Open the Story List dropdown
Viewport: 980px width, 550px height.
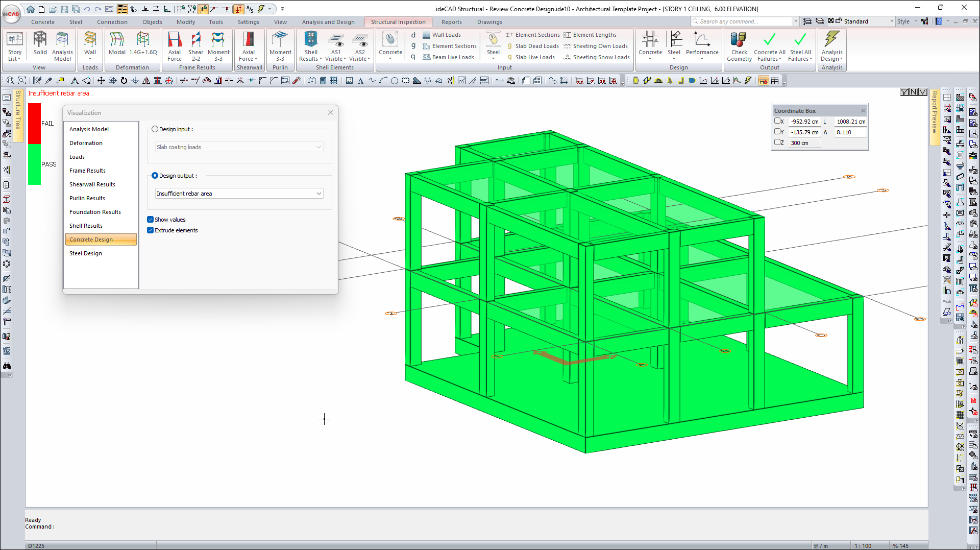pyautogui.click(x=15, y=46)
